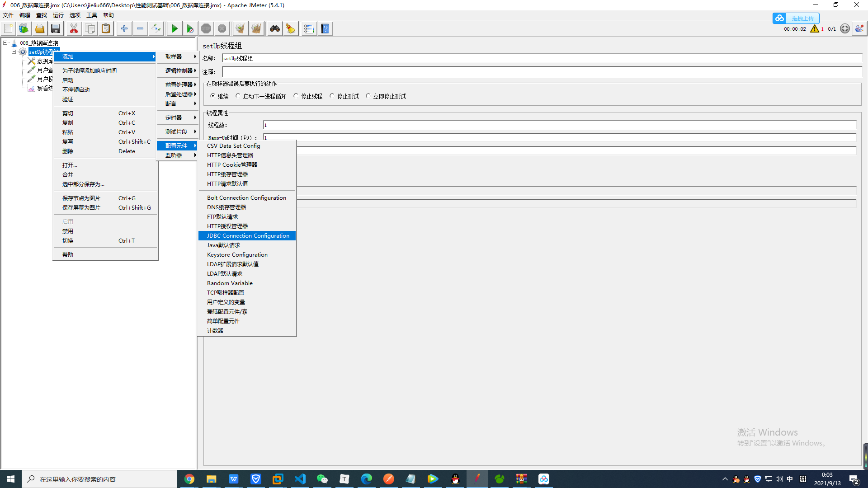Select the 继续 radio button
The width and height of the screenshot is (868, 488).
click(213, 96)
